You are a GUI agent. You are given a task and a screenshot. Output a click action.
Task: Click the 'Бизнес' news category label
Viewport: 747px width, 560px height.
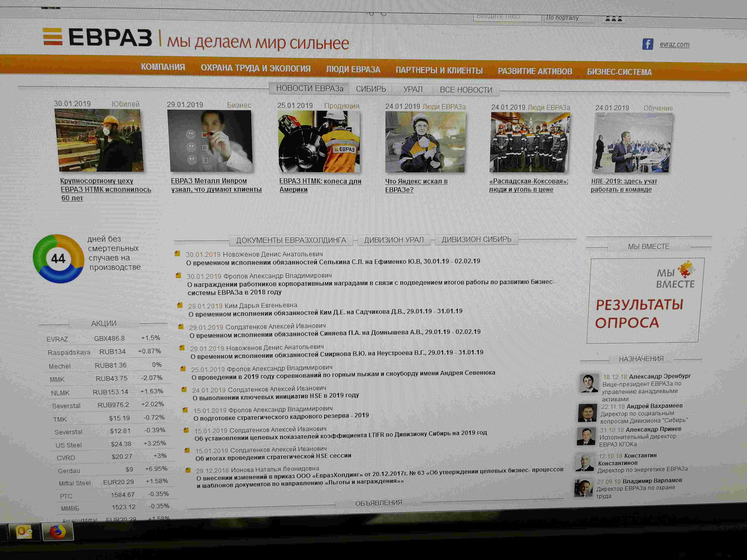pos(239,105)
